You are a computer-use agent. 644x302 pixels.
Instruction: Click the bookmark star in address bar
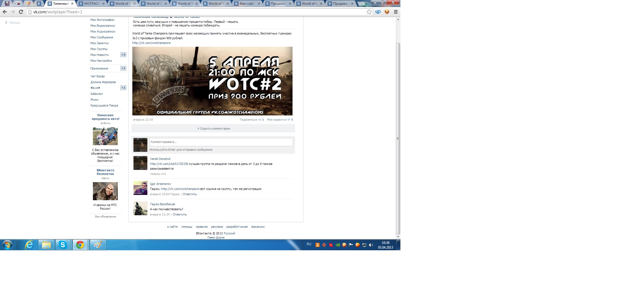(369, 12)
